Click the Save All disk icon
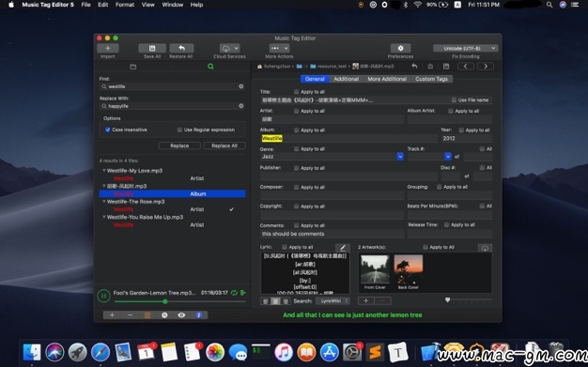Image resolution: width=588 pixels, height=367 pixels. (x=152, y=49)
